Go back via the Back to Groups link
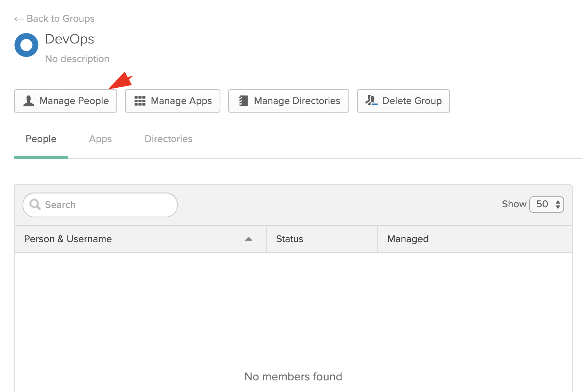The image size is (582, 392). click(x=61, y=19)
